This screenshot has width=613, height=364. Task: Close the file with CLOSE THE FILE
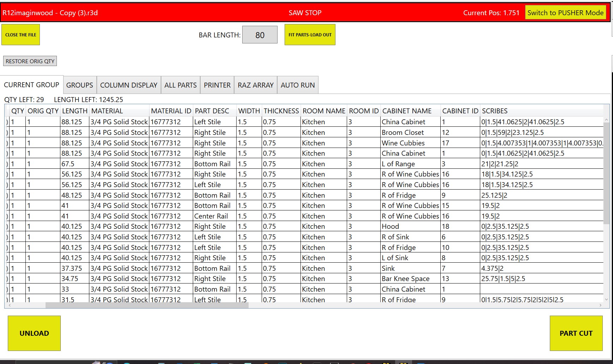coord(21,35)
